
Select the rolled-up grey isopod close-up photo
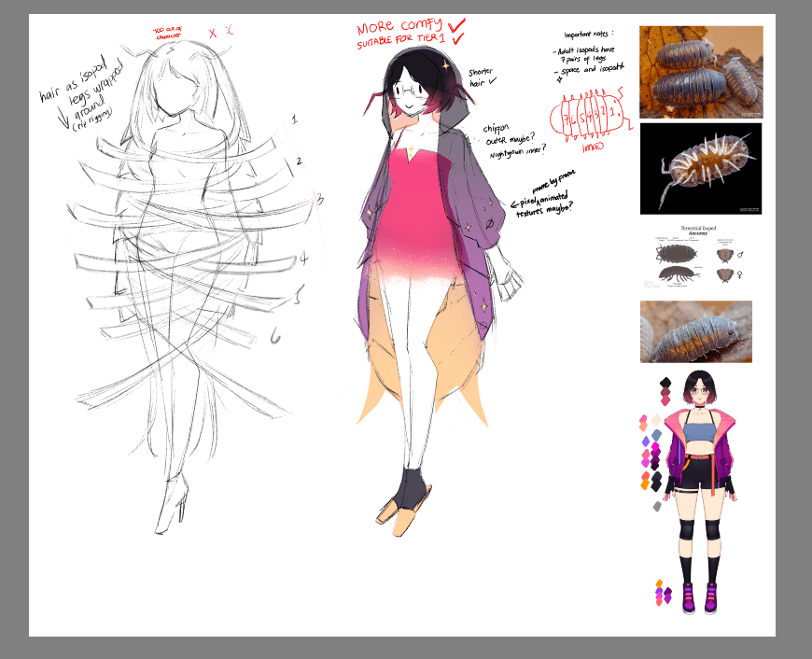[695, 331]
